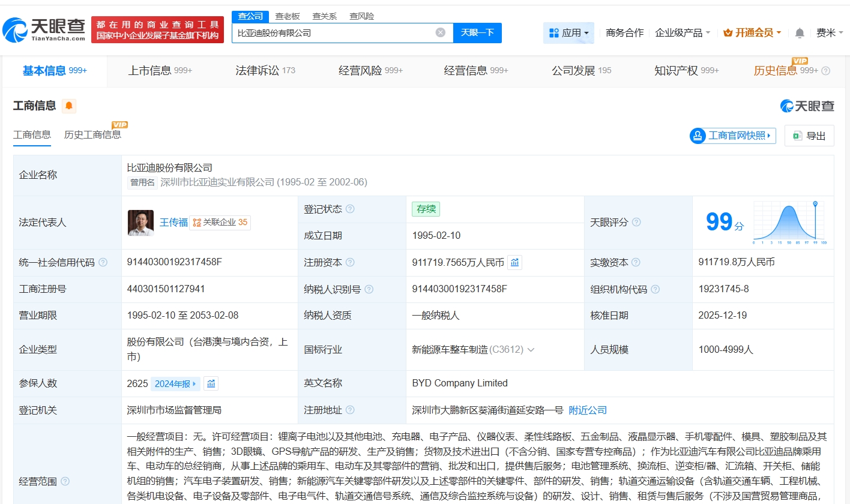Open 基本信息 section tab
850x504 pixels.
pyautogui.click(x=55, y=71)
